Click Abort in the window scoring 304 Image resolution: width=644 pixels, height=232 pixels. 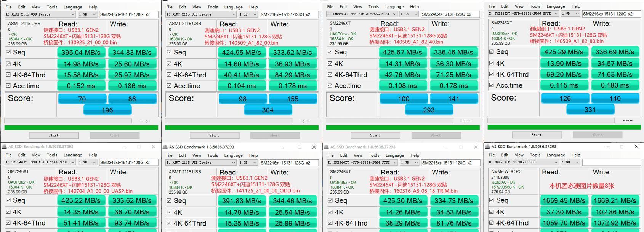click(275, 135)
